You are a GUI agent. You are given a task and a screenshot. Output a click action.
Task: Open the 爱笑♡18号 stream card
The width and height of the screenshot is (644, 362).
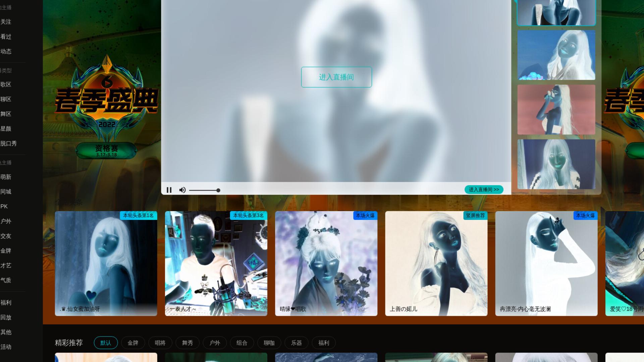click(625, 263)
